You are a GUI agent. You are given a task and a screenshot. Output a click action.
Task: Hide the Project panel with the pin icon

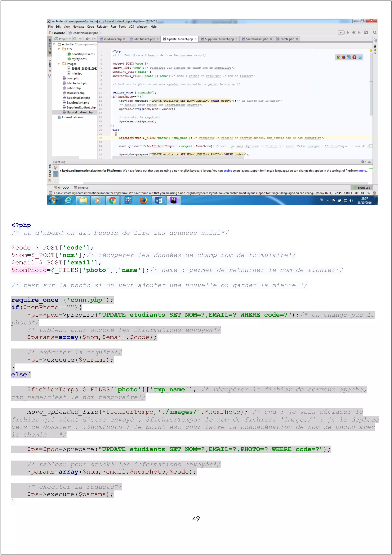tap(94, 39)
